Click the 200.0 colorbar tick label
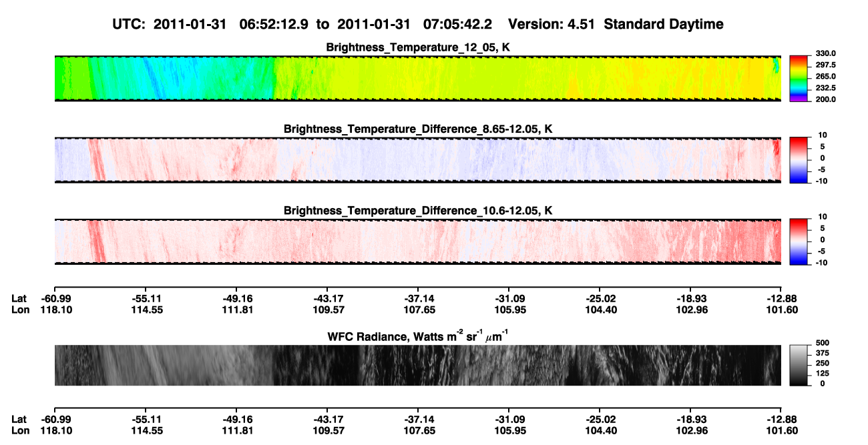868x445 pixels. tap(826, 99)
